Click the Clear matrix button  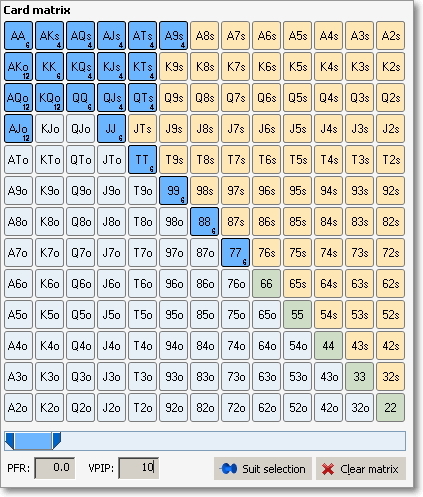pyautogui.click(x=361, y=469)
